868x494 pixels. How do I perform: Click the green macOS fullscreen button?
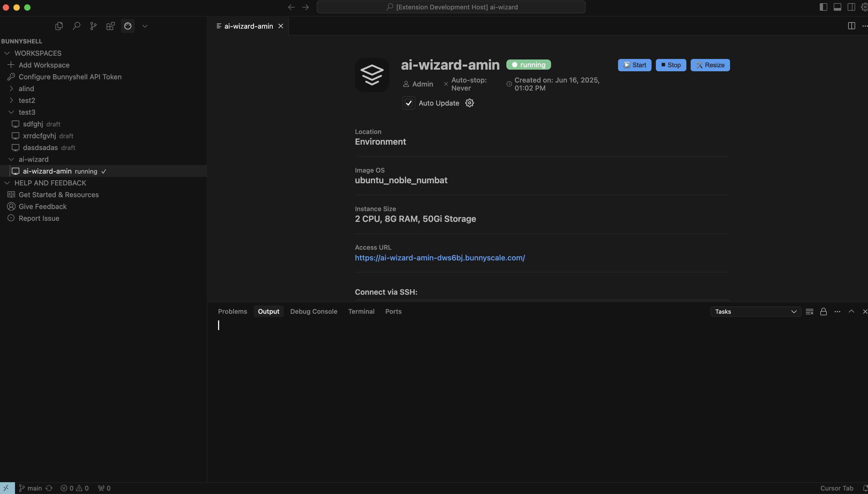(x=28, y=8)
